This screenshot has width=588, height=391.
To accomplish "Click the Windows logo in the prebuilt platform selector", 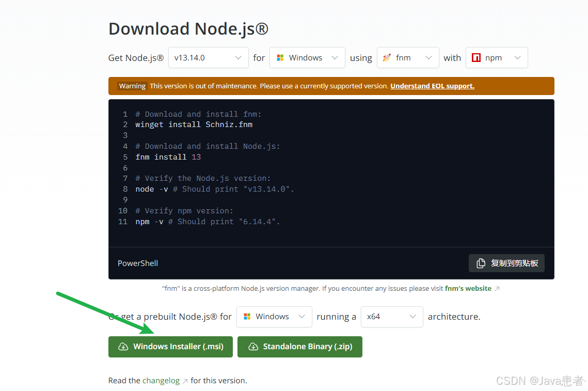I will 247,317.
